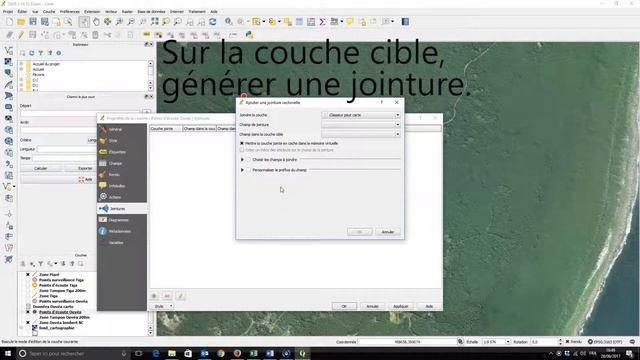Toggle cache joined layer in memory checkbox
Viewport: 640px width, 360px height.
point(242,144)
